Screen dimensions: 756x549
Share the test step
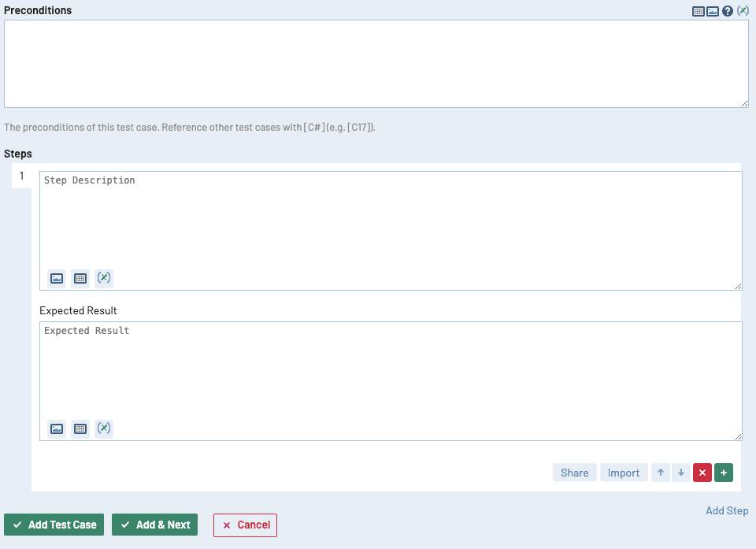[574, 472]
